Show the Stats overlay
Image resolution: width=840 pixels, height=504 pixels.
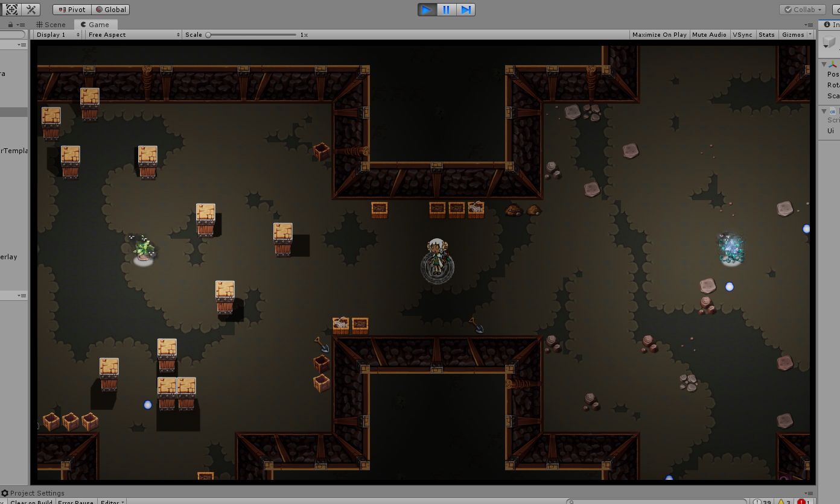[x=766, y=35]
